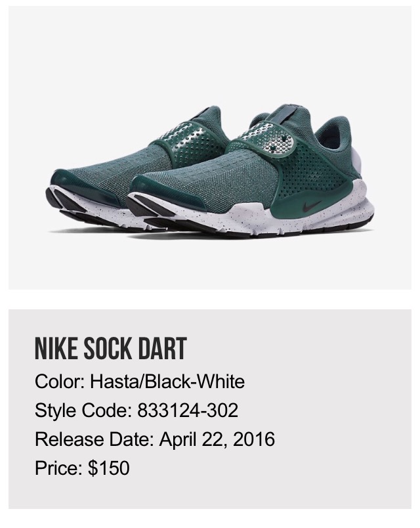Viewport: 420px width, 528px height.
Task: Click the Price: $150 text
Action: [x=82, y=468]
